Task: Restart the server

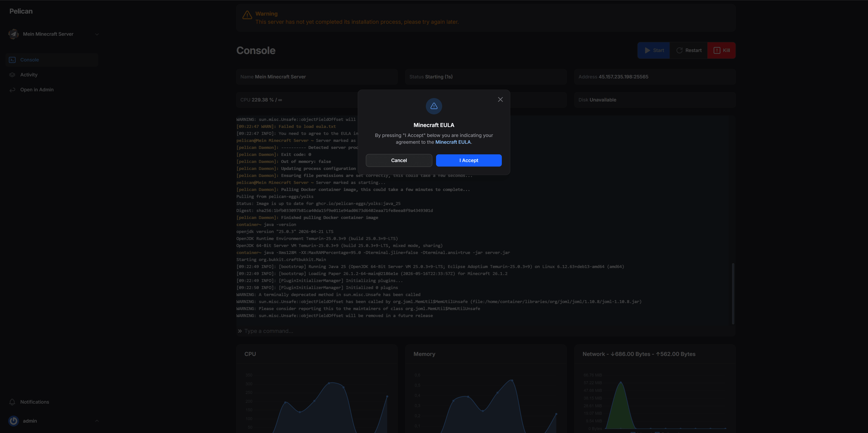Action: (x=688, y=51)
